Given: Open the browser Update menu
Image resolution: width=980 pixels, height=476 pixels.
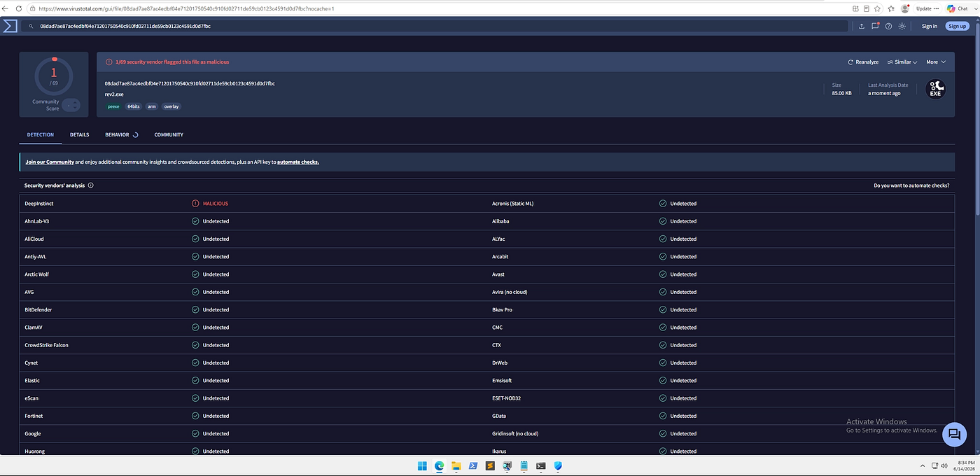Looking at the screenshot, I should coord(927,8).
